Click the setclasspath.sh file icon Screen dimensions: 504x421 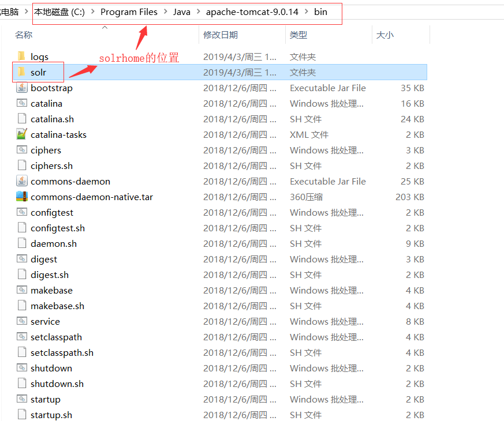click(x=21, y=352)
